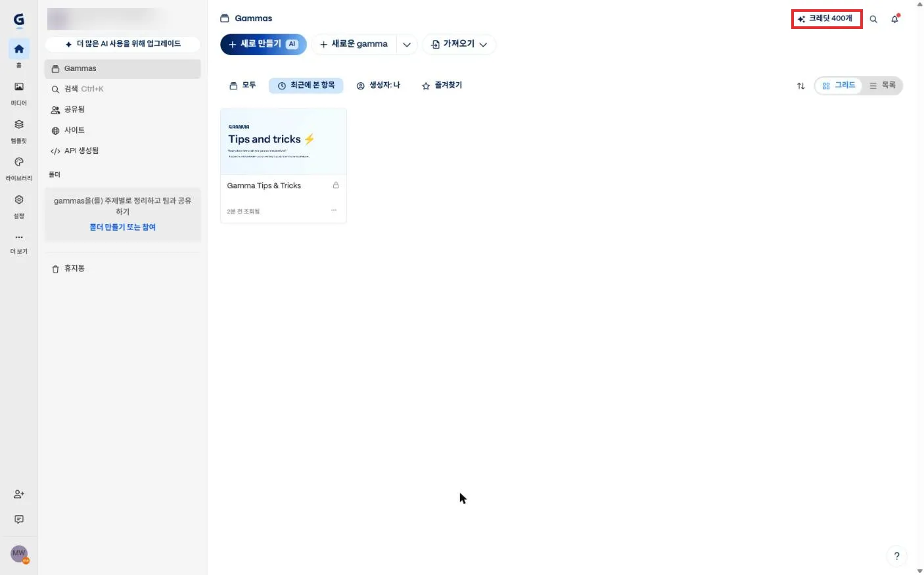924x575 pixels.
Task: Select the 최근에 본 항목 tab
Action: pos(306,85)
